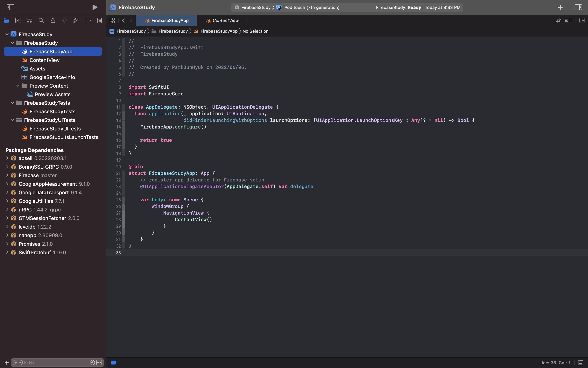Select GoogleDataTransport package row
The height and width of the screenshot is (368, 588).
[x=53, y=193]
